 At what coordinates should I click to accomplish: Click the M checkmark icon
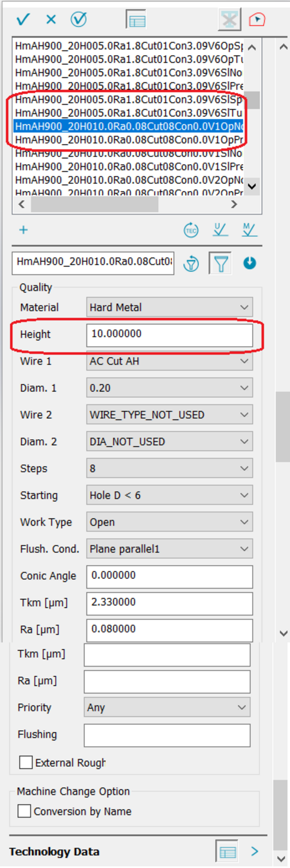click(249, 230)
